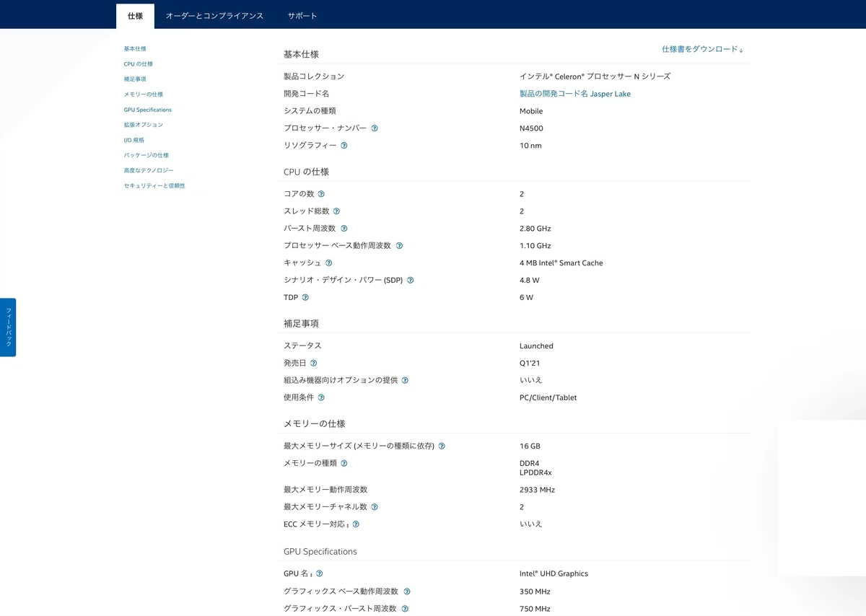Open help icon next to バースト周波数
The height and width of the screenshot is (616, 866).
pos(344,229)
